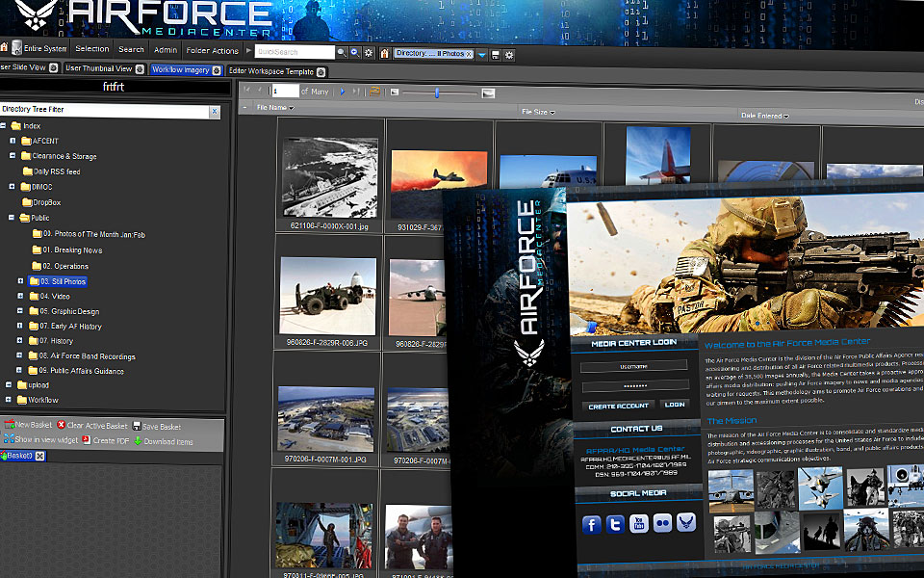Expand the 04. Video folder
The width and height of the screenshot is (924, 578).
pos(20,296)
